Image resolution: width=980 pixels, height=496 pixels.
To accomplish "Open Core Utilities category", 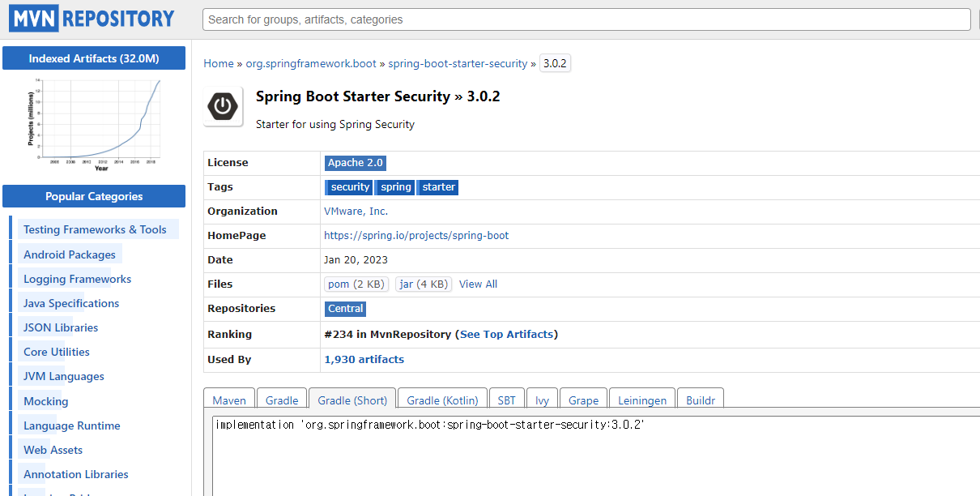I will tap(57, 352).
